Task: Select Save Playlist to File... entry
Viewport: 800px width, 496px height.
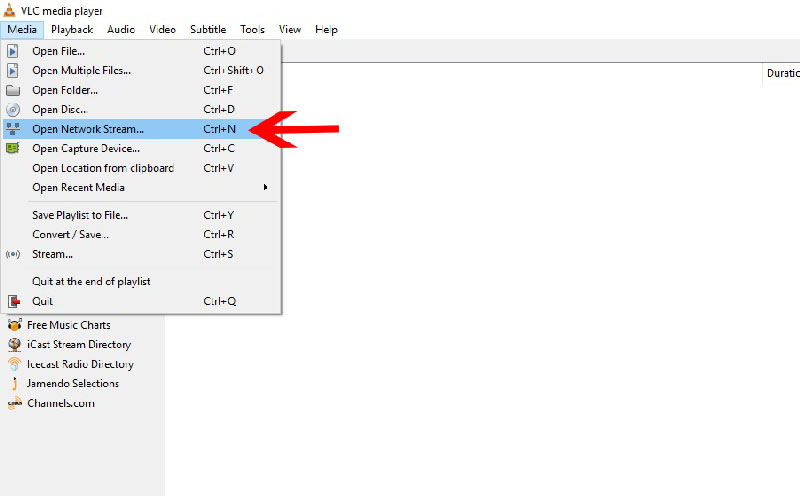Action: pos(141,215)
